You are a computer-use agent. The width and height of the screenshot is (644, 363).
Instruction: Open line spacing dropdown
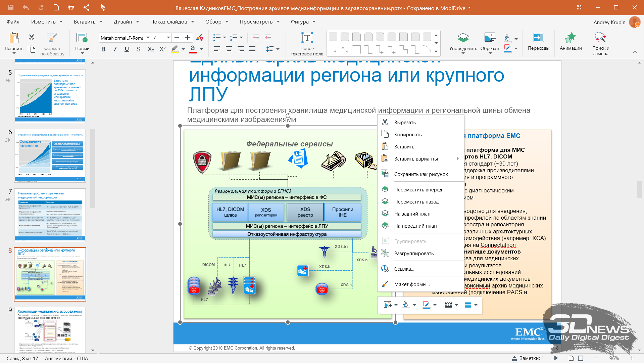pos(278,49)
